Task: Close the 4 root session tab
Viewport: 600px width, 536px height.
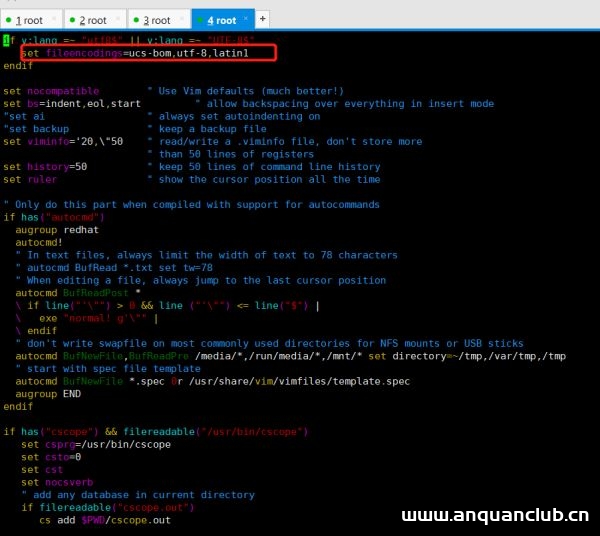Action: click(245, 20)
